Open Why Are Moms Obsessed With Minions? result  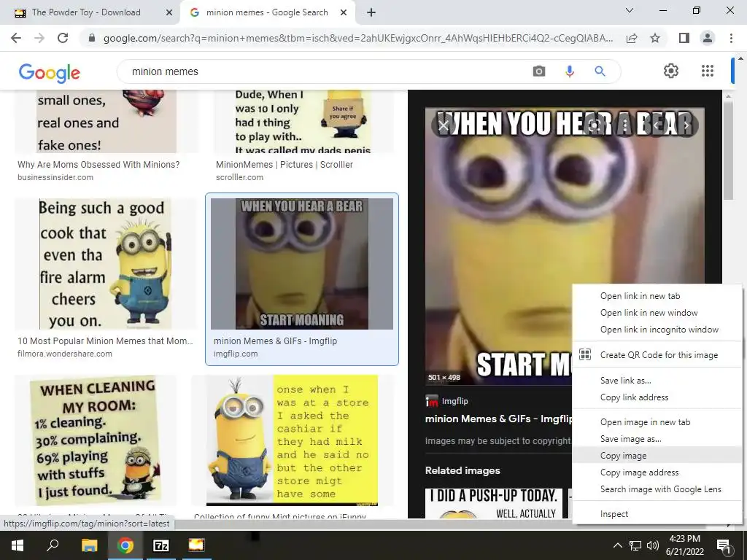pyautogui.click(x=98, y=165)
